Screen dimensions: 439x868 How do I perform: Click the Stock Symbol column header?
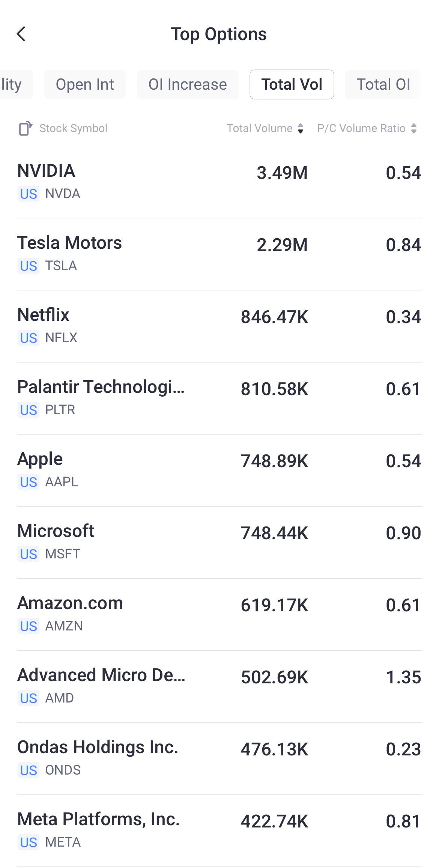point(73,128)
